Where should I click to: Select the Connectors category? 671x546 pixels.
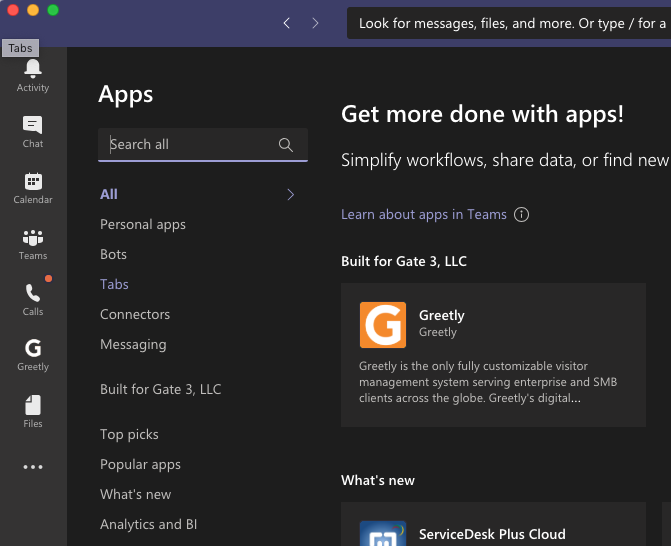tap(135, 315)
